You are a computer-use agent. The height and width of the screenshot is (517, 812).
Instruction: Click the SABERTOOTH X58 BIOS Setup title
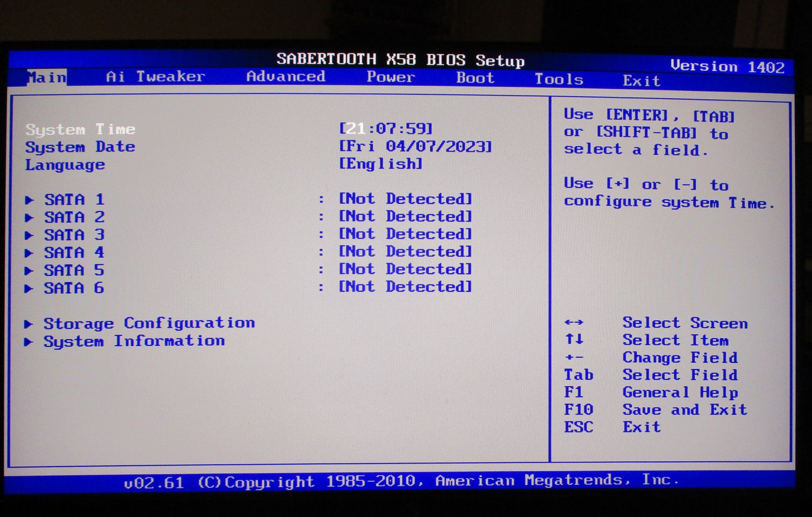coord(401,60)
